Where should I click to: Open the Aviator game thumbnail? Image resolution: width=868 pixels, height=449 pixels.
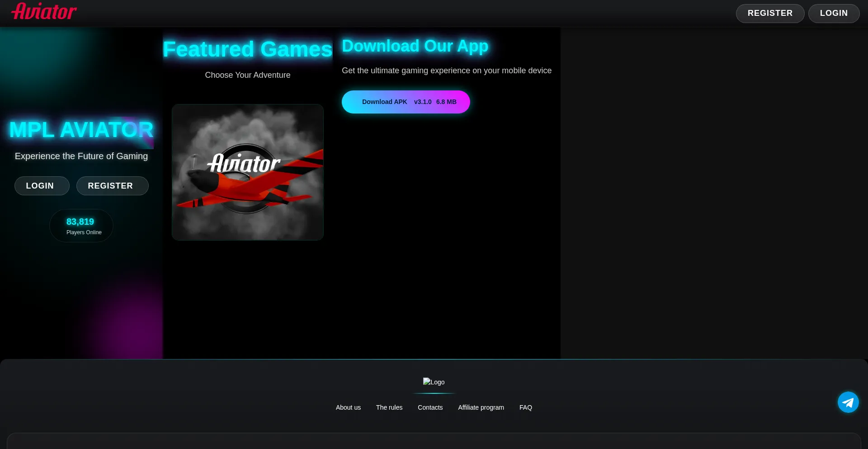(x=248, y=172)
